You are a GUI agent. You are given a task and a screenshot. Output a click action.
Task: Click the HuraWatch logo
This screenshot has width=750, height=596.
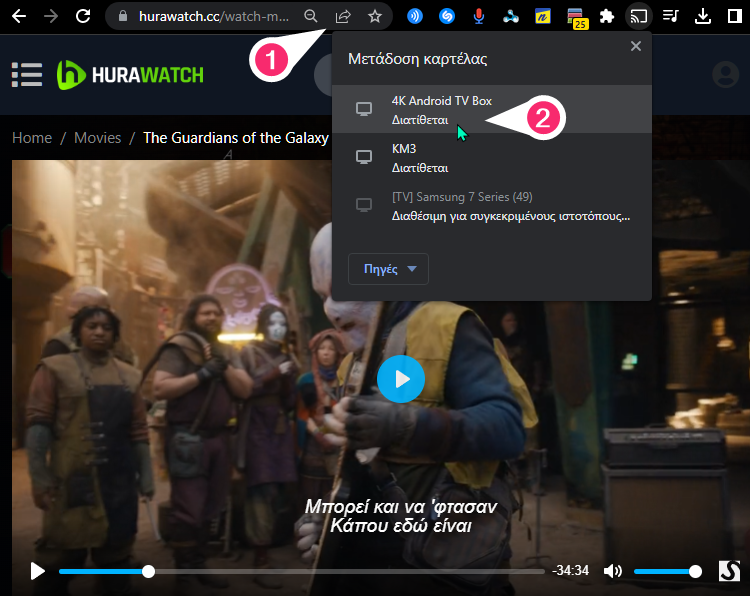point(130,75)
